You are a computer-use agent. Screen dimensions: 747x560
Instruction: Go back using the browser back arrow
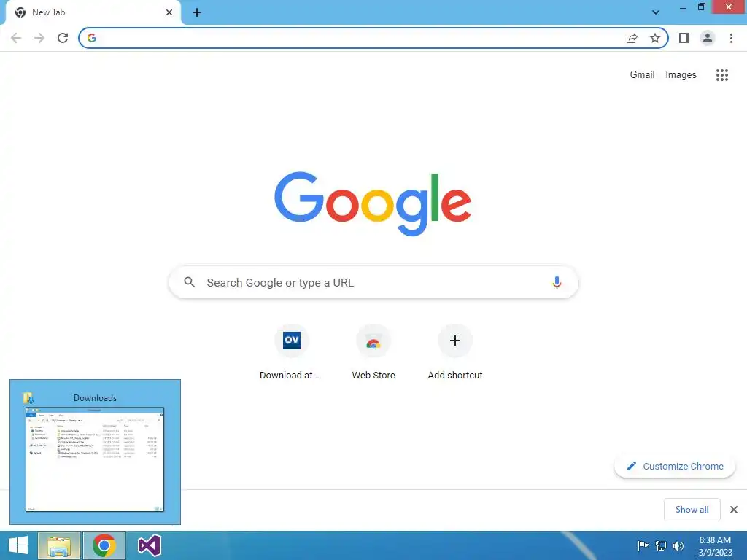tap(16, 38)
